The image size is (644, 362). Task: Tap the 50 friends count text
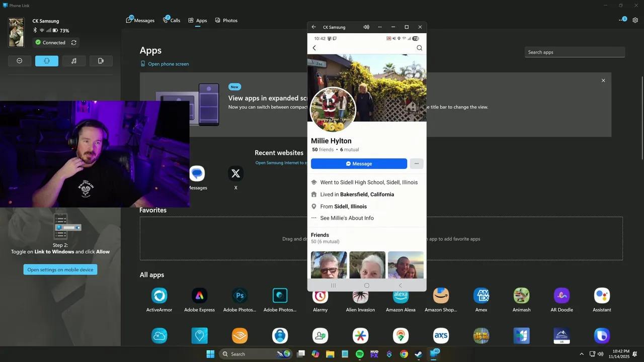323,150
